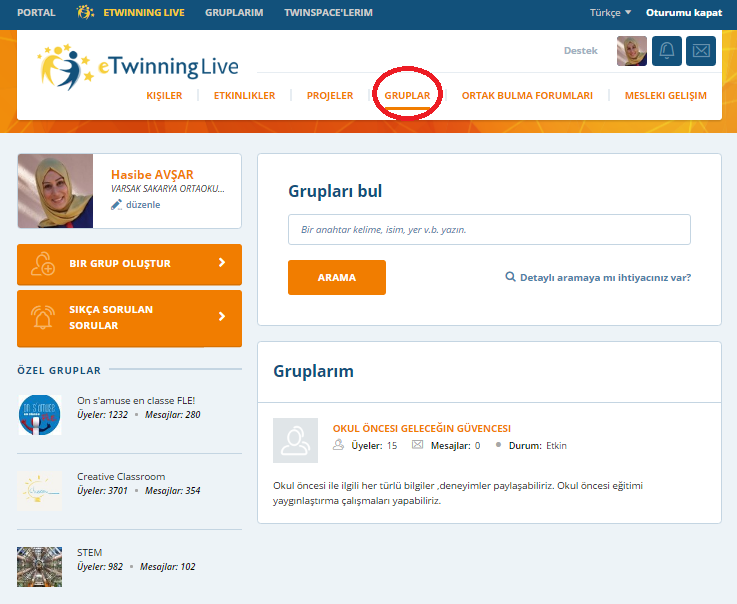
Task: Click Mesajlar: 354 text
Action: (172, 490)
